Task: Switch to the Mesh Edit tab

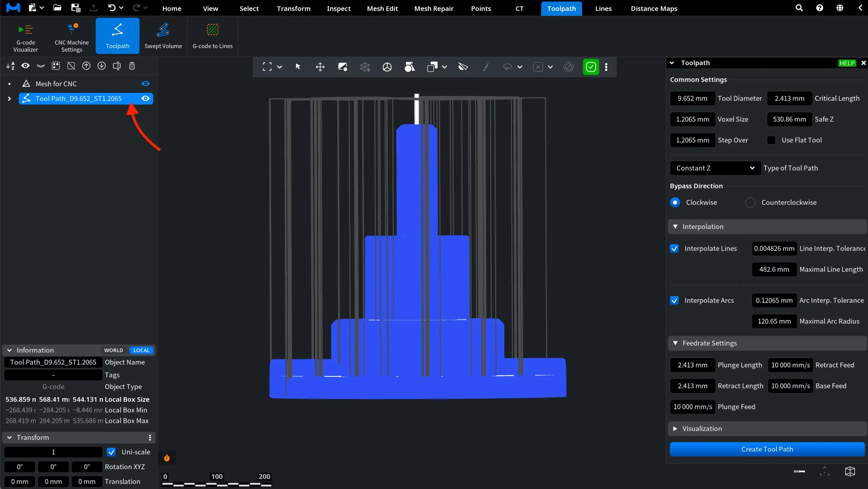Action: tap(382, 8)
